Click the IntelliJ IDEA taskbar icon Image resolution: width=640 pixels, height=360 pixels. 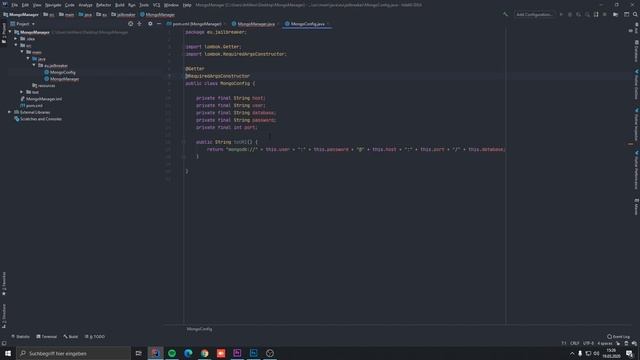[x=156, y=353]
